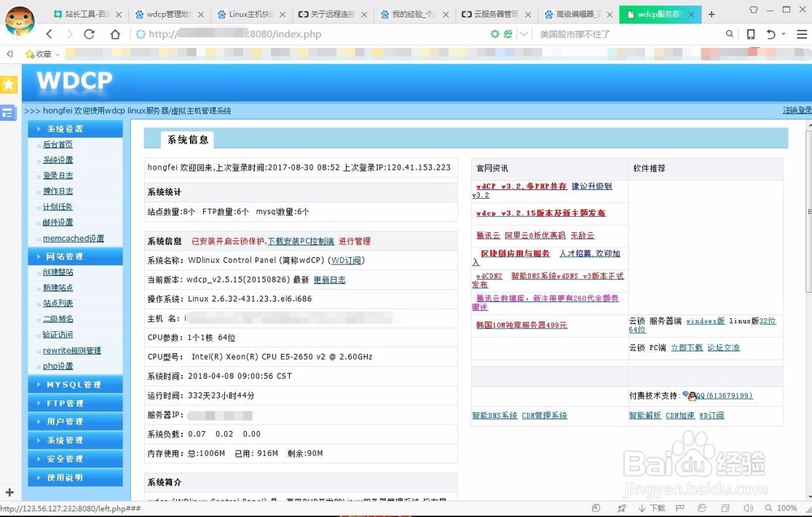
Task: Open favorites via yellow star icon on left edge
Action: click(9, 84)
